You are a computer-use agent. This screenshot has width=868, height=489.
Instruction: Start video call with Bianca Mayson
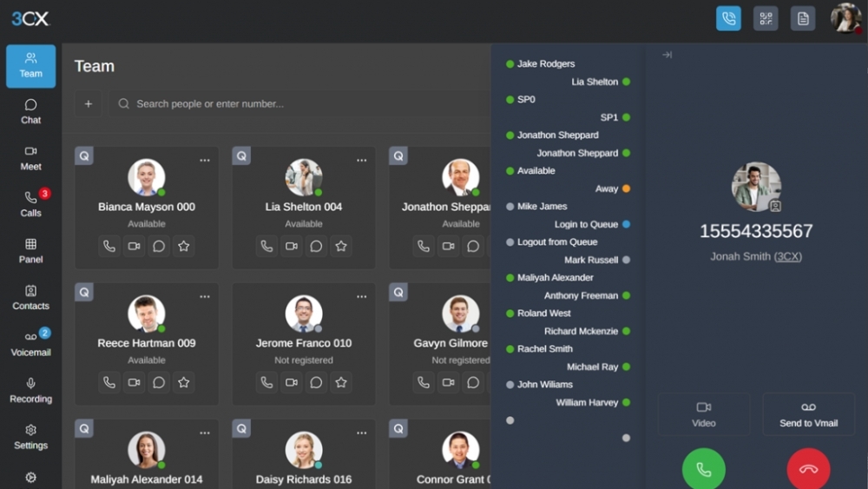134,246
